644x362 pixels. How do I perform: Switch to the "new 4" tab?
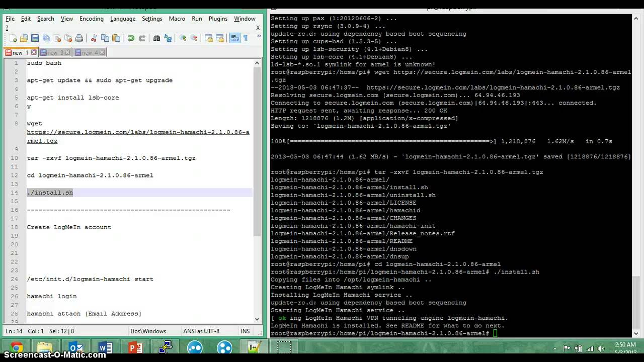coord(87,52)
